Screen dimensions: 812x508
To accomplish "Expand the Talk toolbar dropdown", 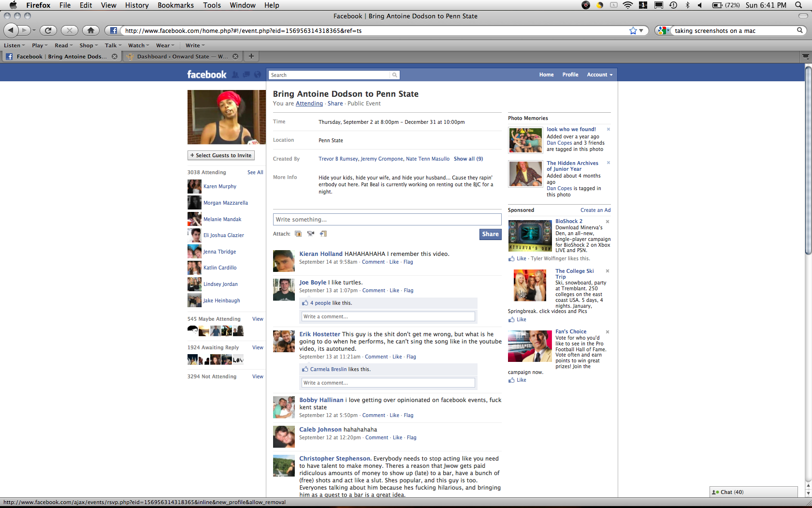I will pos(113,45).
